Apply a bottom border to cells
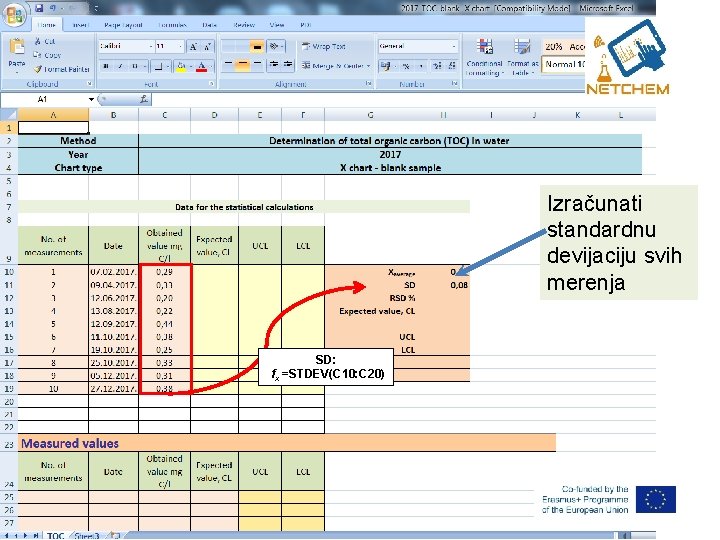Screen dimensions: 720x540 click(158, 67)
